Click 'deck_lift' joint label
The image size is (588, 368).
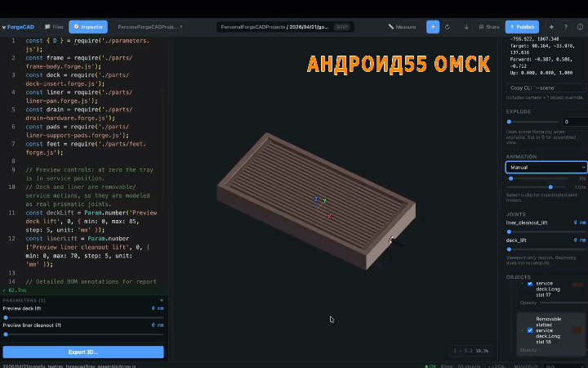[516, 240]
